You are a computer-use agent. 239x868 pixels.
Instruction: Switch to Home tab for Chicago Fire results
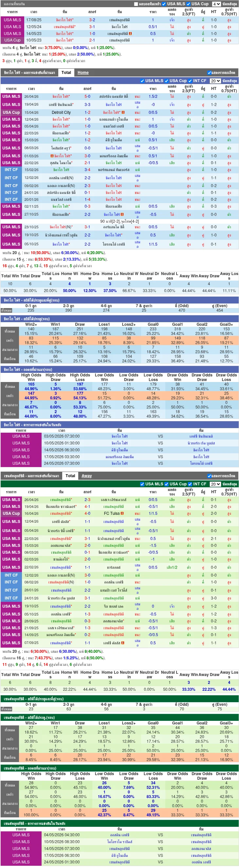(83, 73)
